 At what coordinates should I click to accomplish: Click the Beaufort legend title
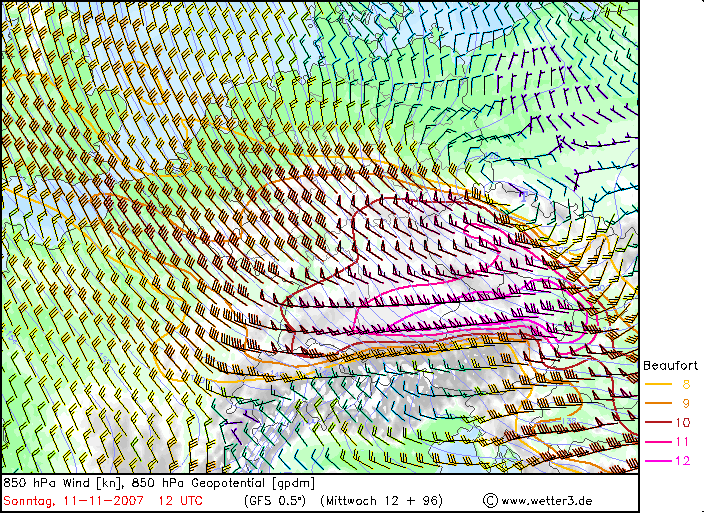670,365
